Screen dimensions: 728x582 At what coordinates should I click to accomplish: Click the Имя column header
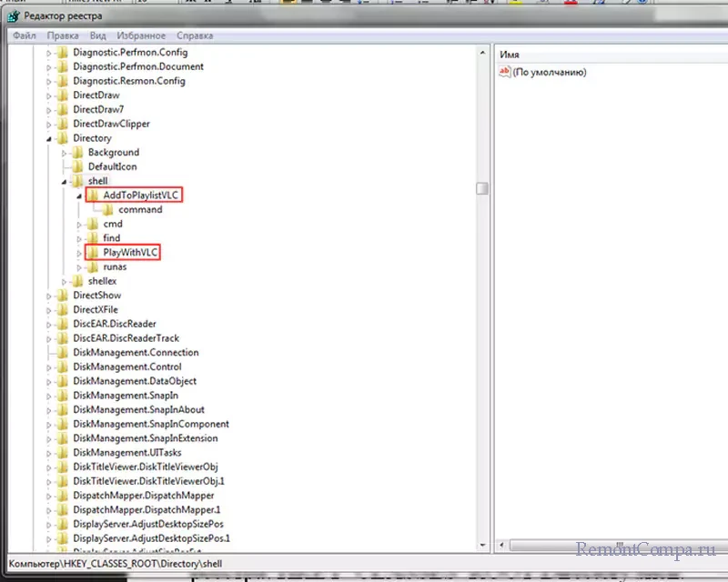(510, 55)
